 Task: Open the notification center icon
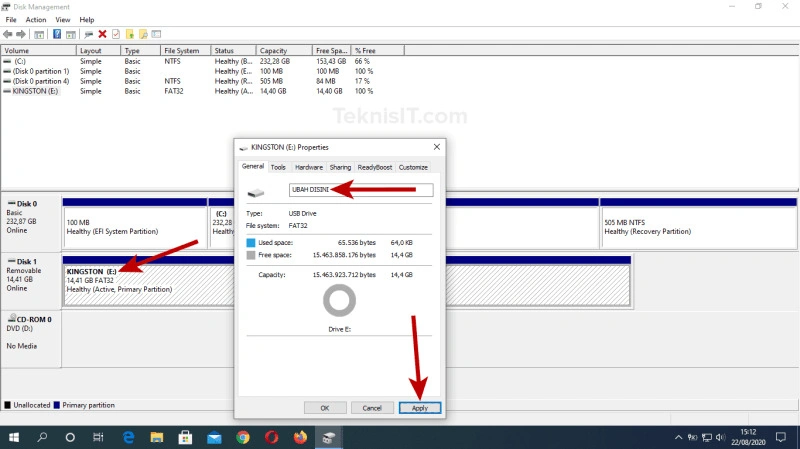[781, 438]
